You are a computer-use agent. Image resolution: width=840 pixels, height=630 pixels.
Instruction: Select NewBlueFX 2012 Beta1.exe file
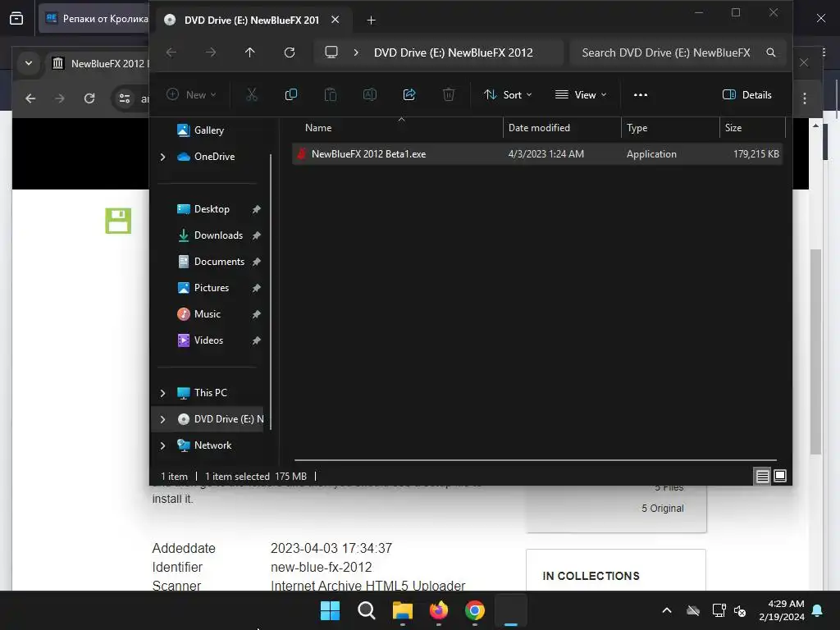click(536, 153)
